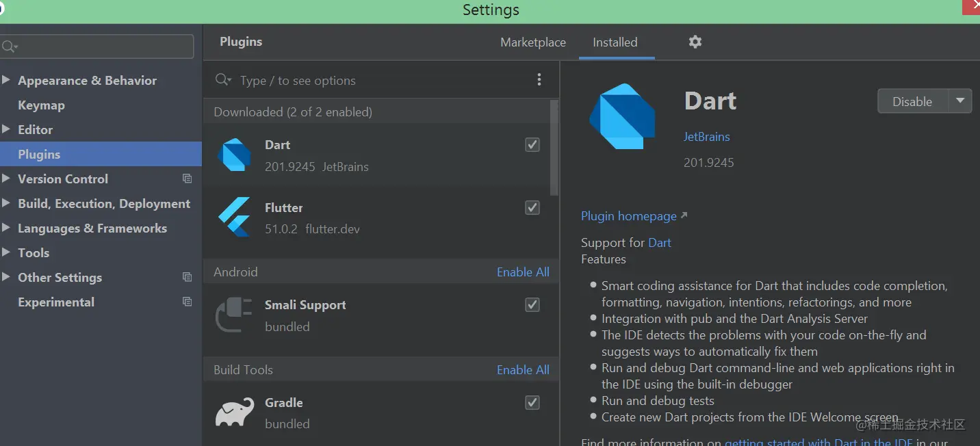Expand Build, Execution, Deployment node

pyautogui.click(x=5, y=203)
